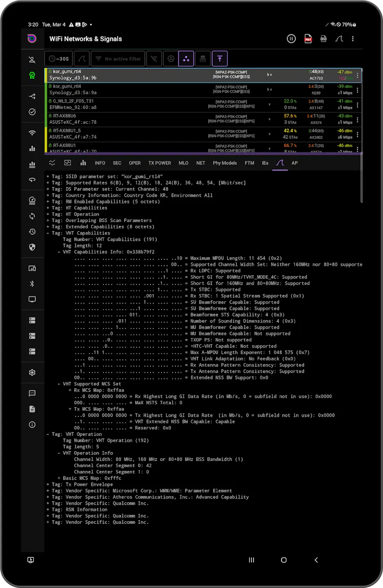The width and height of the screenshot is (383, 588).
Task: Switch to the AP tab
Action: pyautogui.click(x=294, y=163)
